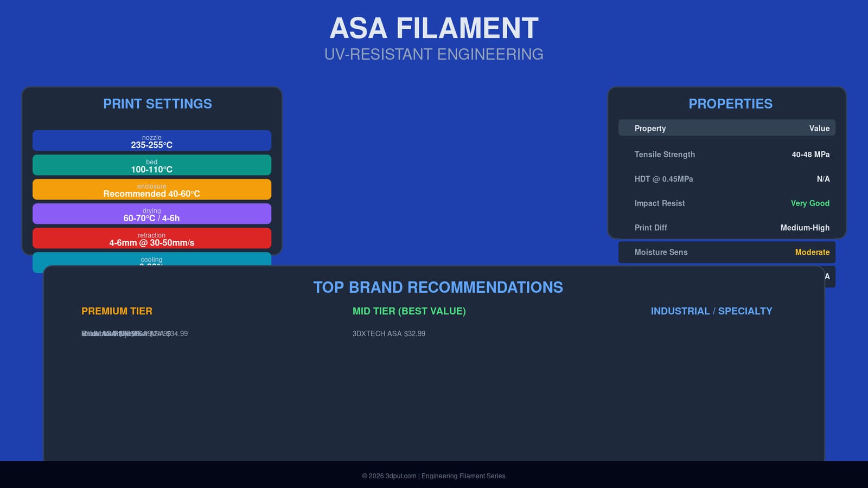Click the red retraction 4-6mm bar
Image resolution: width=868 pixels, height=488 pixels.
coord(152,239)
